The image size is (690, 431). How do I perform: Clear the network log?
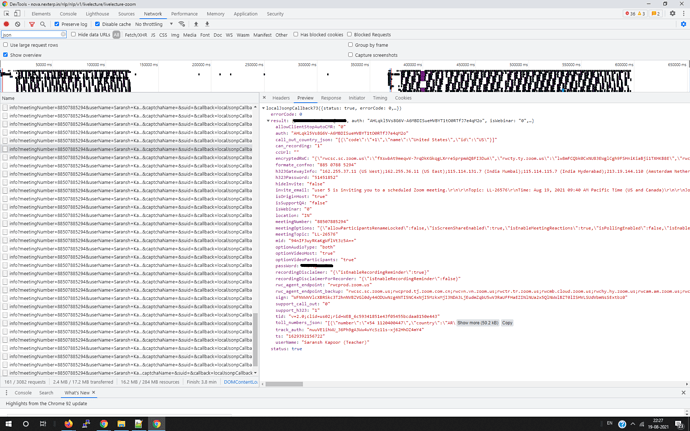point(18,24)
